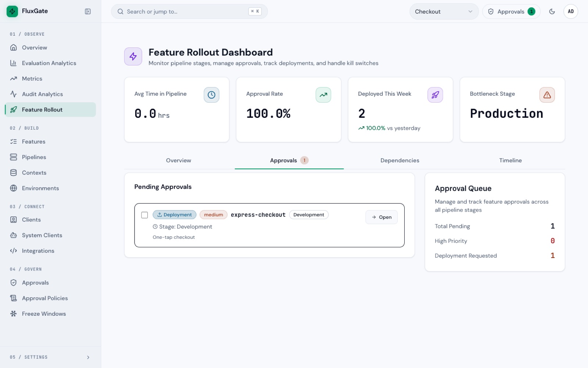Click the warning icon on Bottleneck Stage

pyautogui.click(x=547, y=95)
